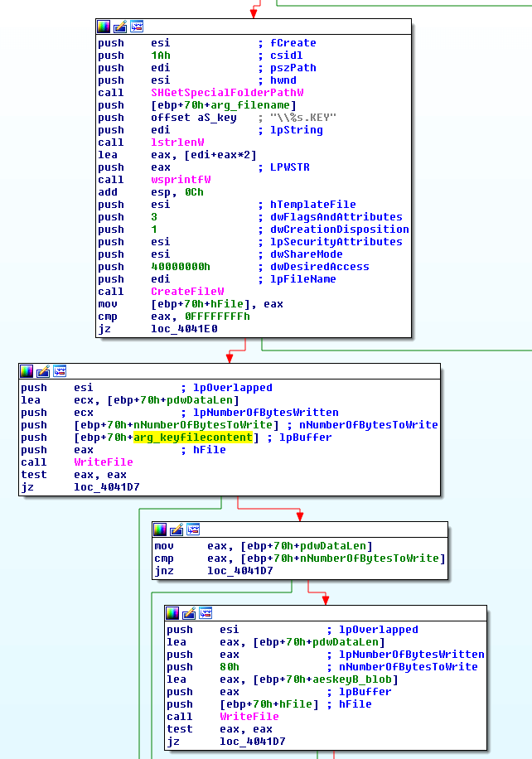Click the highlighted arg_keyfilecontent operand
This screenshot has width=532, height=759.
[x=193, y=438]
